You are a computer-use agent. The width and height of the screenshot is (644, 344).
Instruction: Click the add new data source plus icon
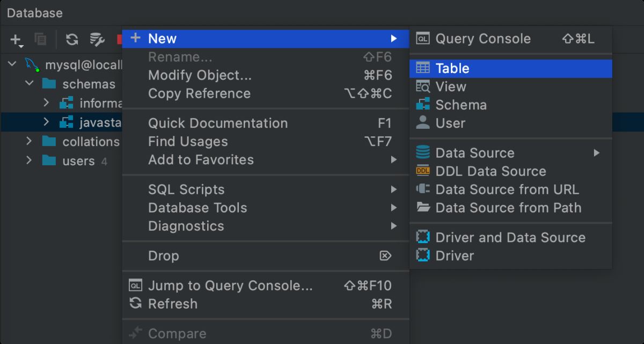(x=16, y=39)
